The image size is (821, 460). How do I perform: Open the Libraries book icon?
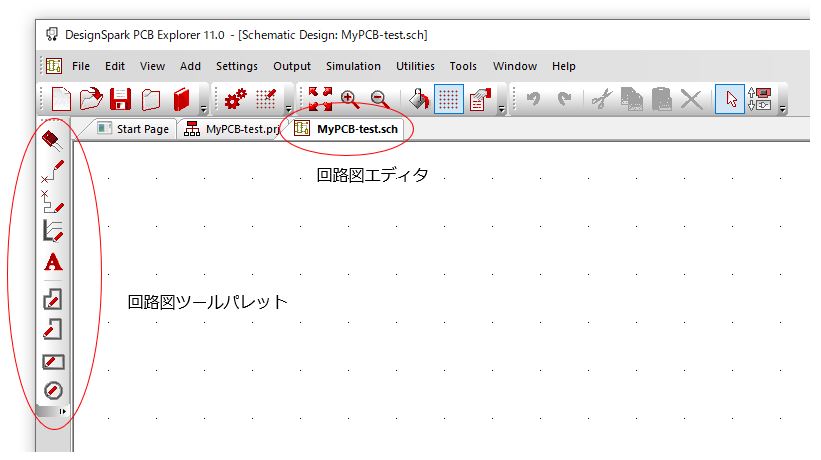click(181, 99)
